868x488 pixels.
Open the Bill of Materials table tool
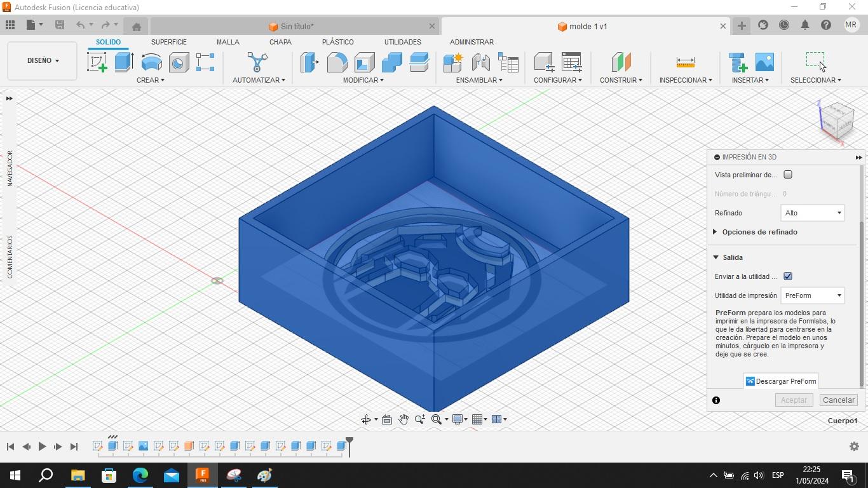point(508,62)
